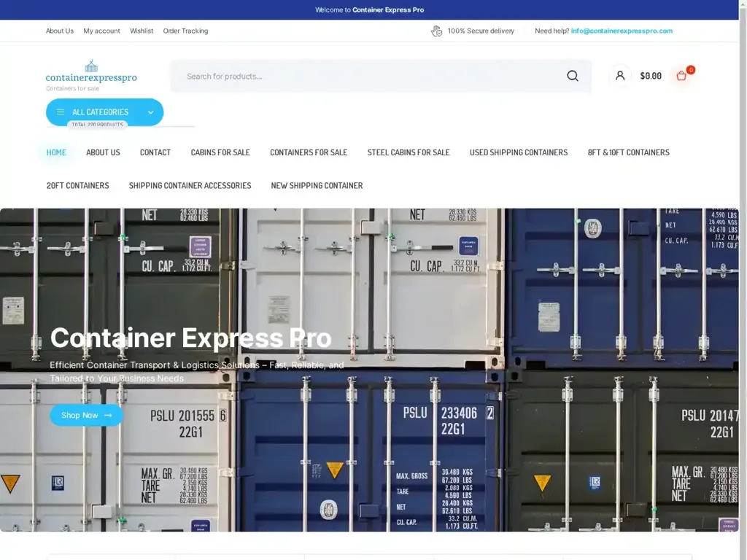The image size is (747, 560).
Task: Open Wishlist link
Action: [x=142, y=31]
